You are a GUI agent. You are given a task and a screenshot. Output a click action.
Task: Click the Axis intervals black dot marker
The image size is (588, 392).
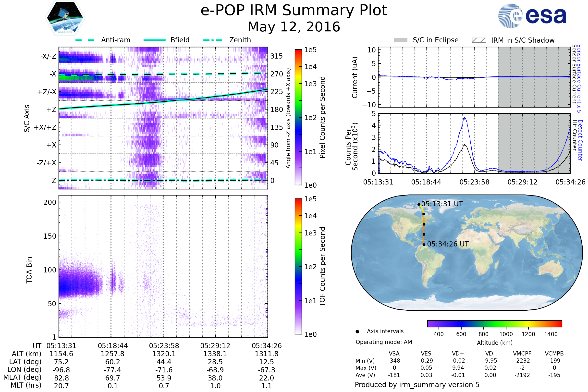click(x=357, y=331)
